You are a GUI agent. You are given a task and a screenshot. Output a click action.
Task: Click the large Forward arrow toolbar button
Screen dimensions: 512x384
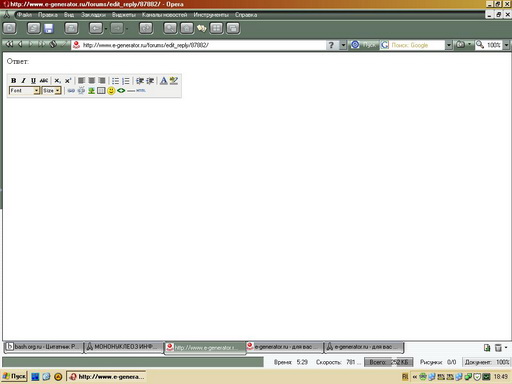click(117, 28)
